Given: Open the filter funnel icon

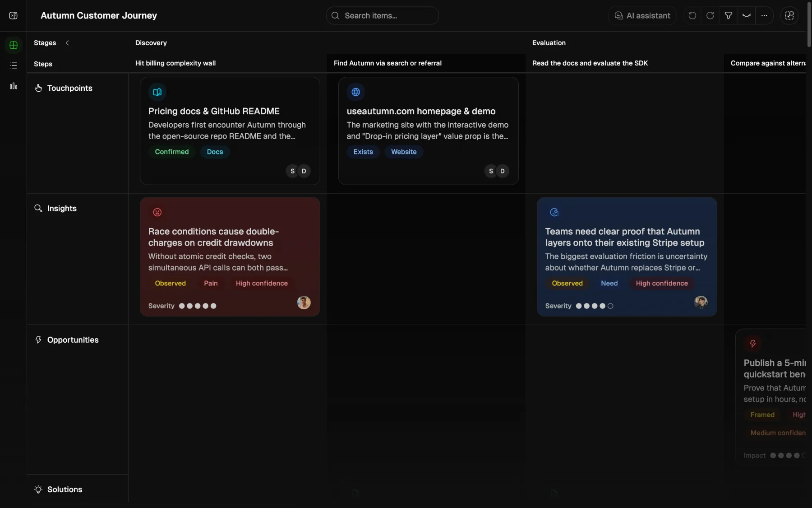Looking at the screenshot, I should click(x=728, y=15).
